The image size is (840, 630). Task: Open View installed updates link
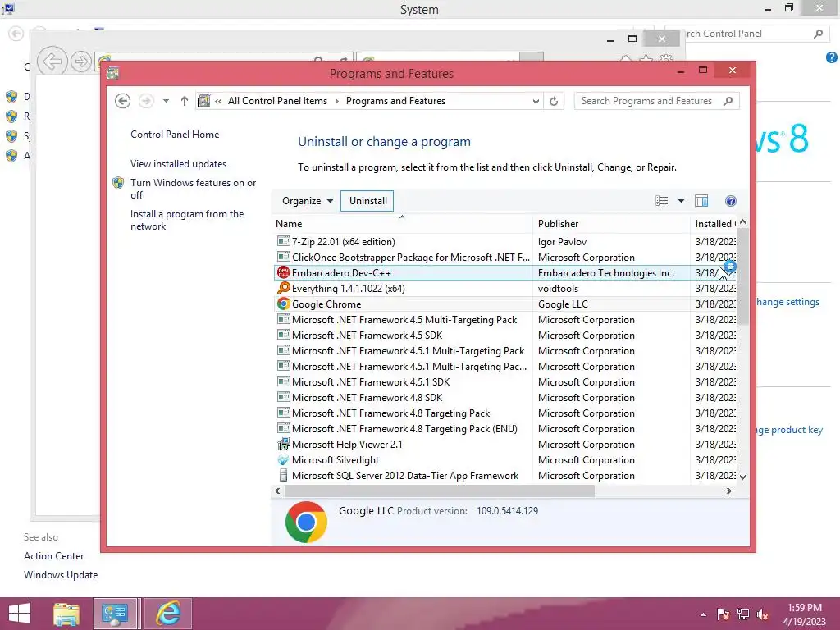click(178, 164)
